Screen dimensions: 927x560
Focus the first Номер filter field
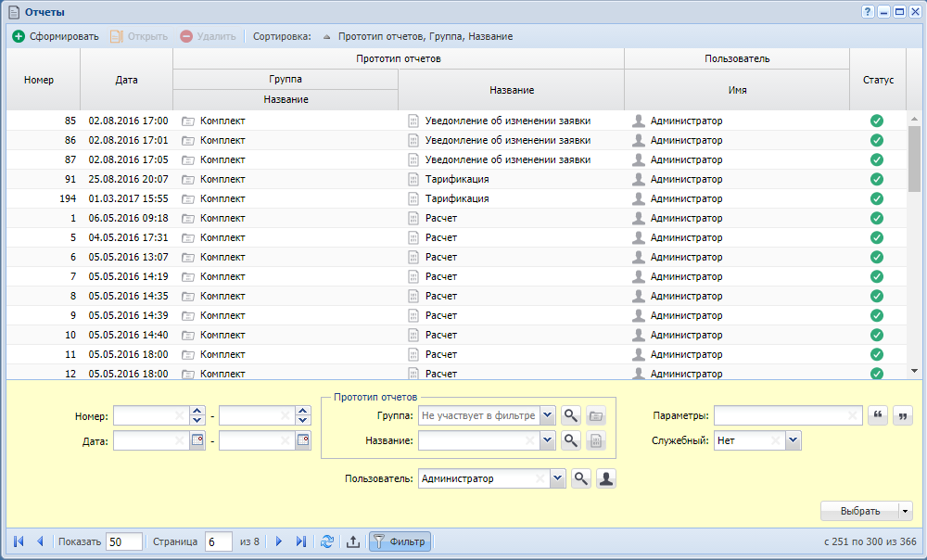click(151, 415)
